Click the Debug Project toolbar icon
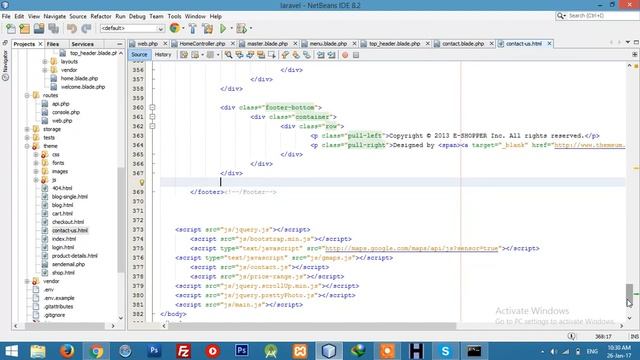Viewport: 640px width, 360px height. click(x=241, y=28)
